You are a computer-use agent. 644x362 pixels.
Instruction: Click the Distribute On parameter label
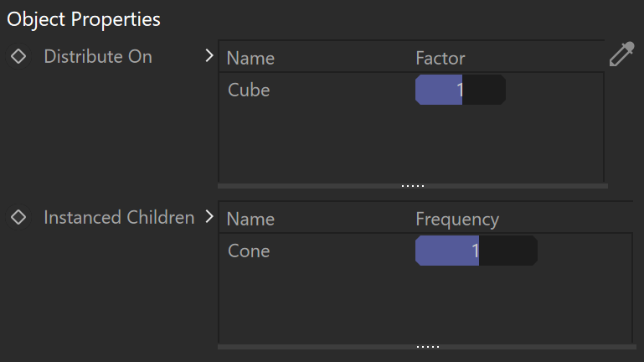pyautogui.click(x=98, y=56)
